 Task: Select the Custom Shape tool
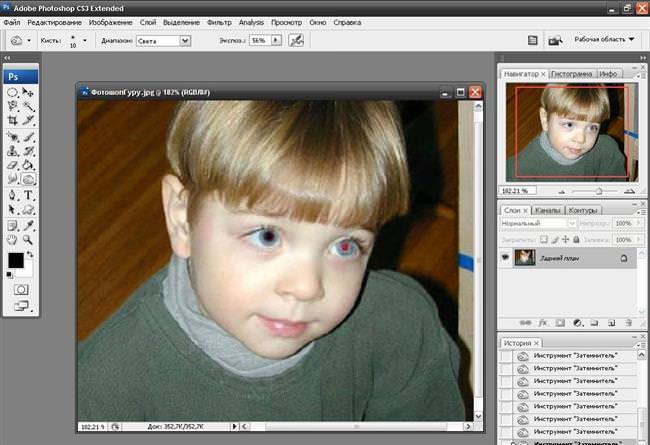pos(28,209)
